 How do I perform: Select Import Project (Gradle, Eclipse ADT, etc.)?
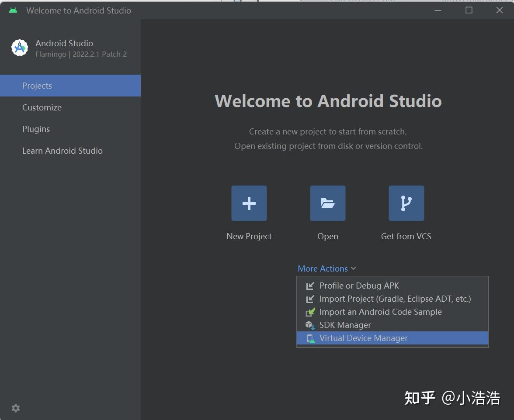point(395,299)
